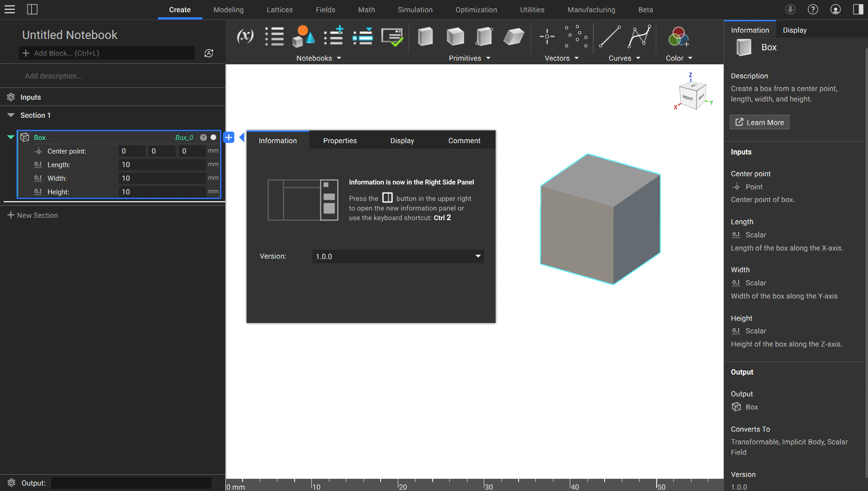Image resolution: width=868 pixels, height=491 pixels.
Task: Click New Section in the notebook
Action: point(33,215)
